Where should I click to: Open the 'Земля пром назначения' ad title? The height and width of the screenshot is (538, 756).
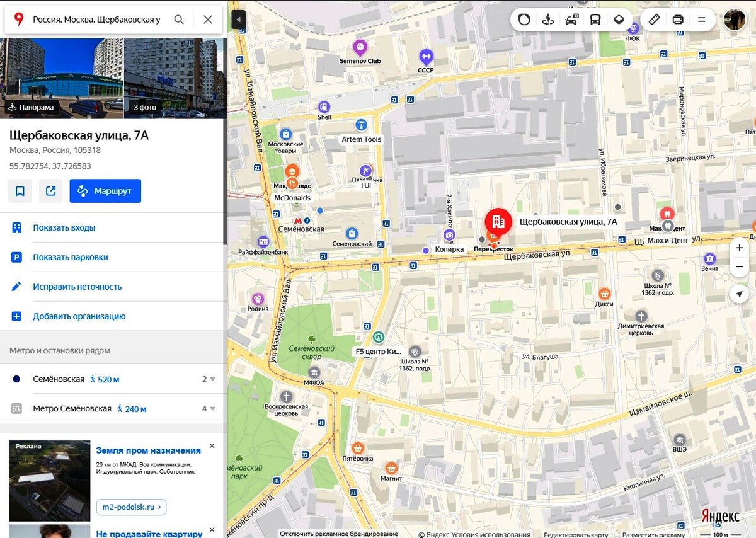[x=149, y=450]
